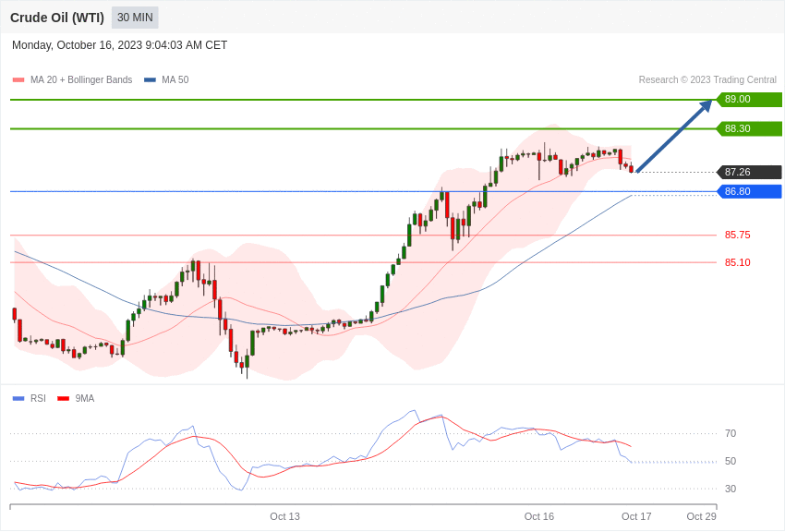Screen dimensions: 785x532
Task: Select the 86.80 pivot price tag
Action: point(750,191)
